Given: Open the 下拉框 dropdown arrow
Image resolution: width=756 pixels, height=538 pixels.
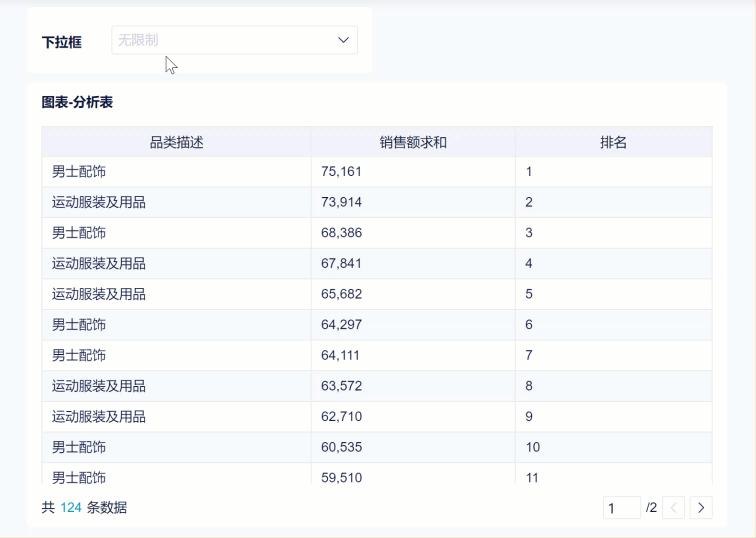Looking at the screenshot, I should (x=343, y=40).
